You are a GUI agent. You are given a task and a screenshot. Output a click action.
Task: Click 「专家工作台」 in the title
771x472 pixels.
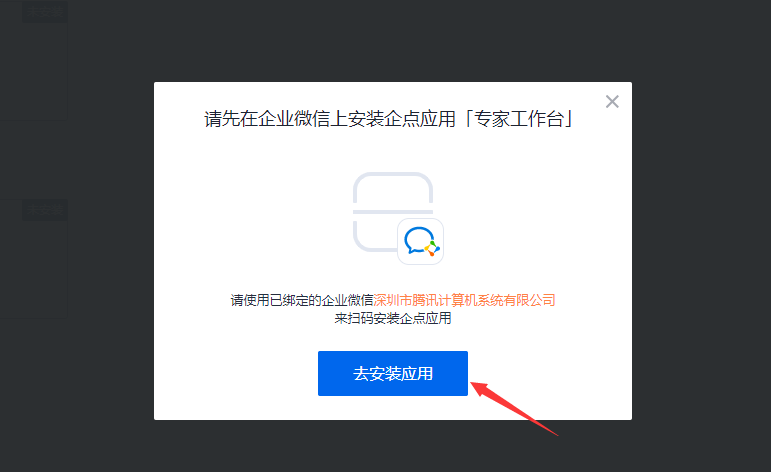pos(519,119)
